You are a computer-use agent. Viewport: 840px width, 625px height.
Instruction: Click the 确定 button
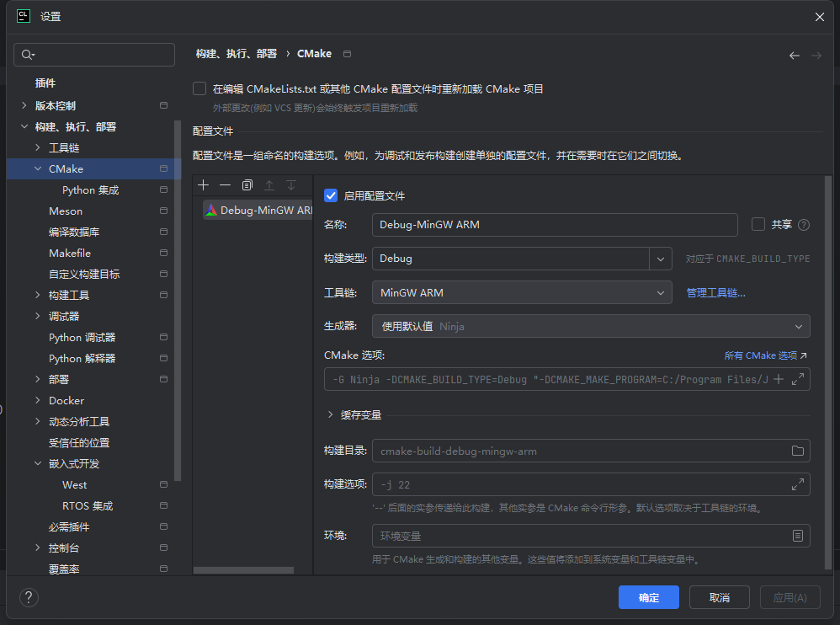pyautogui.click(x=649, y=597)
